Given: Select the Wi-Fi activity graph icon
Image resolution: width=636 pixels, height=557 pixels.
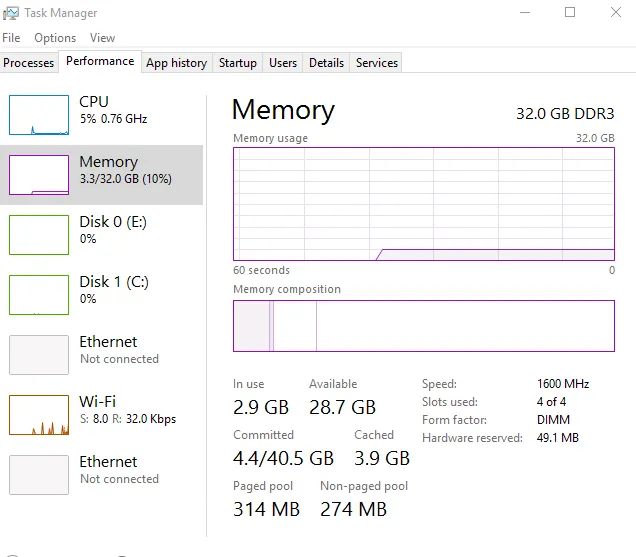Looking at the screenshot, I should point(39,415).
